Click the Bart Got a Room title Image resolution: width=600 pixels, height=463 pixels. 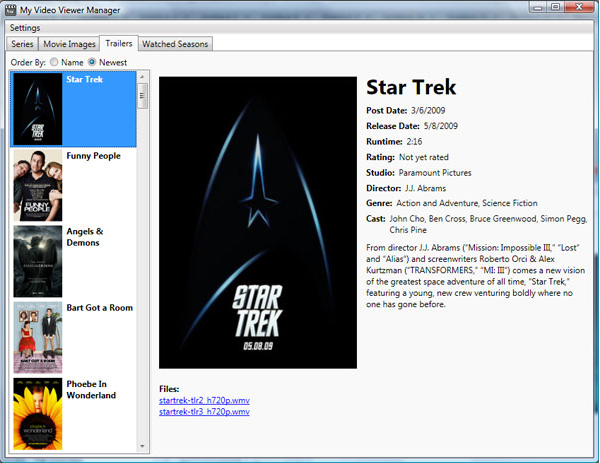99,308
